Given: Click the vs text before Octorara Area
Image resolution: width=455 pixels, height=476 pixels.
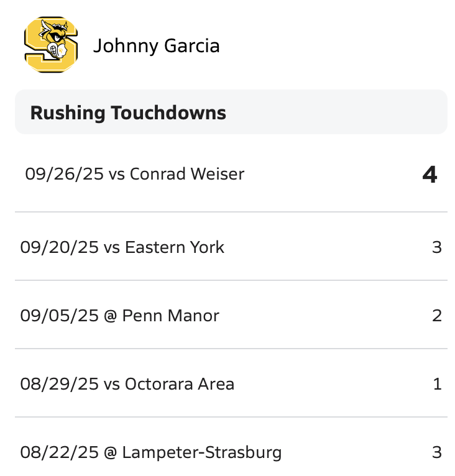Looking at the screenshot, I should (112, 384).
